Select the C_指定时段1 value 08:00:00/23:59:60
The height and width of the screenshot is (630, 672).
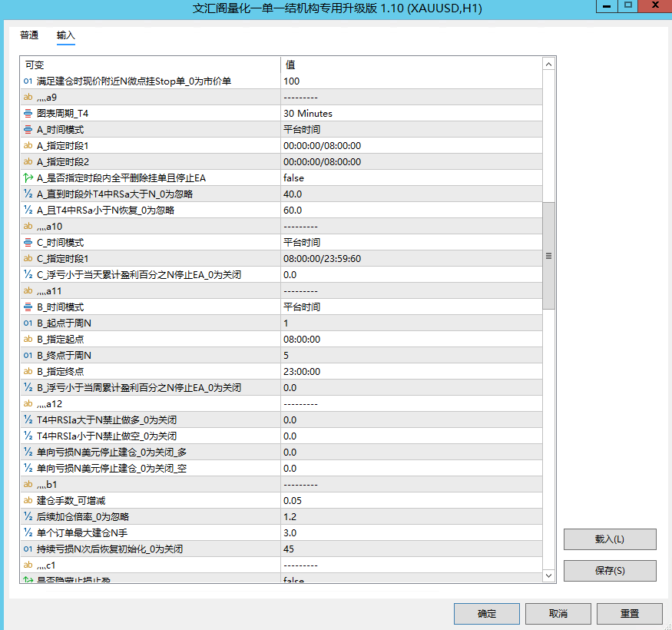pos(323,259)
